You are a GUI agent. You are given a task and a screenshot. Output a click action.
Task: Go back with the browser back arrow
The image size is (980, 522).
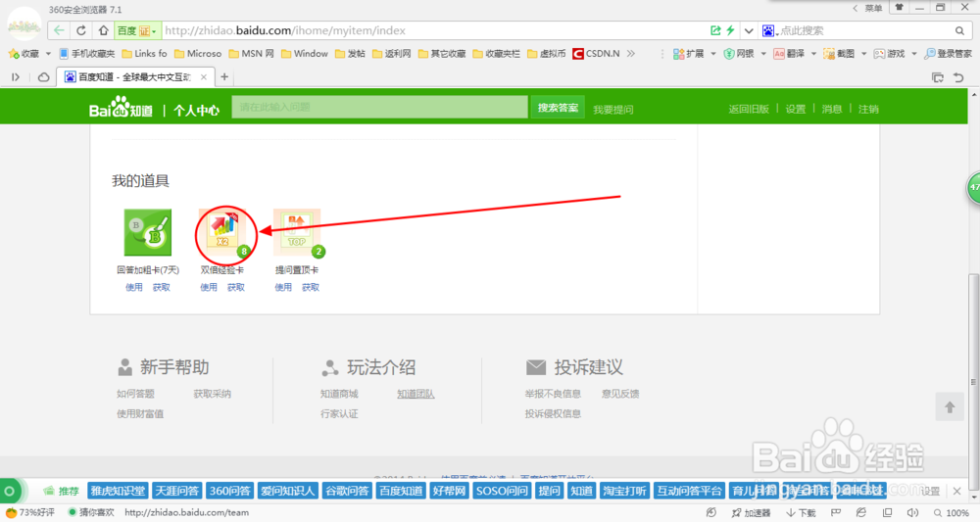59,30
